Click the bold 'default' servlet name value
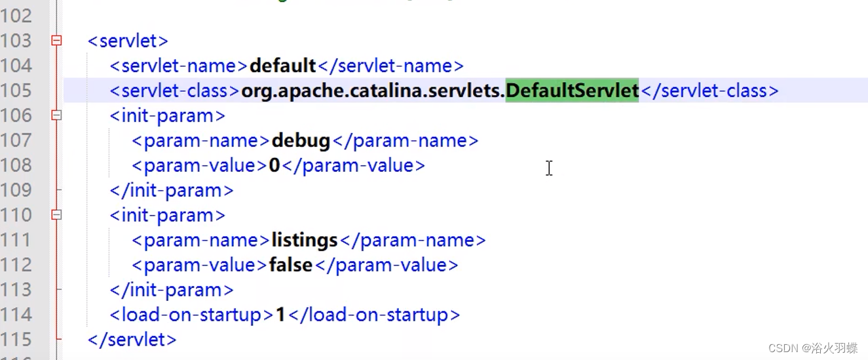This screenshot has height=360, width=868. click(x=283, y=66)
